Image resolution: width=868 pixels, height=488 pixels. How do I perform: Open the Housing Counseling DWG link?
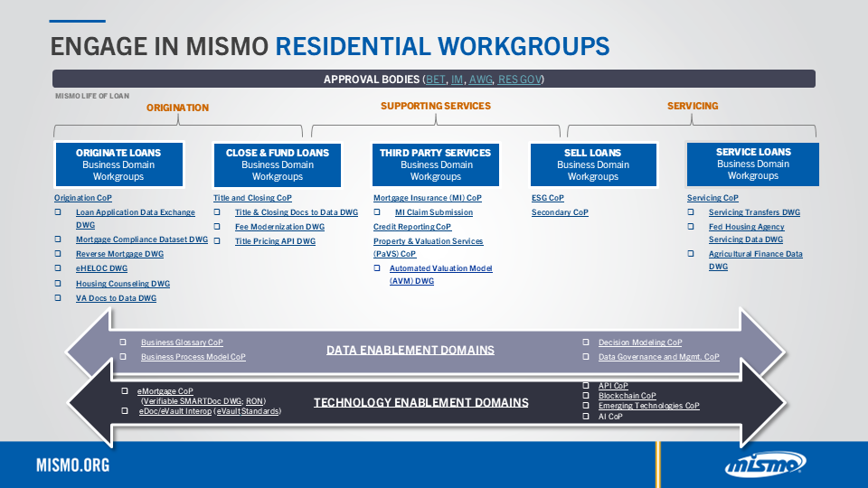click(123, 283)
